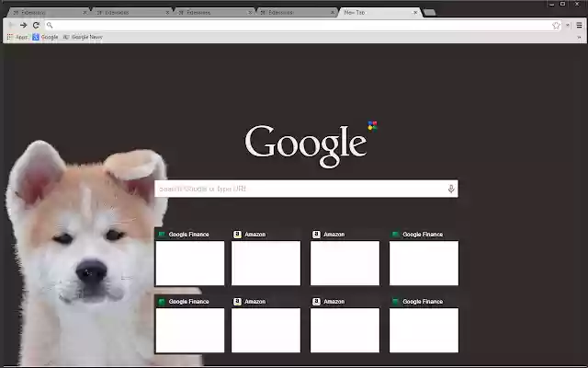Open the Google bookmark
The image size is (588, 368).
[45, 37]
